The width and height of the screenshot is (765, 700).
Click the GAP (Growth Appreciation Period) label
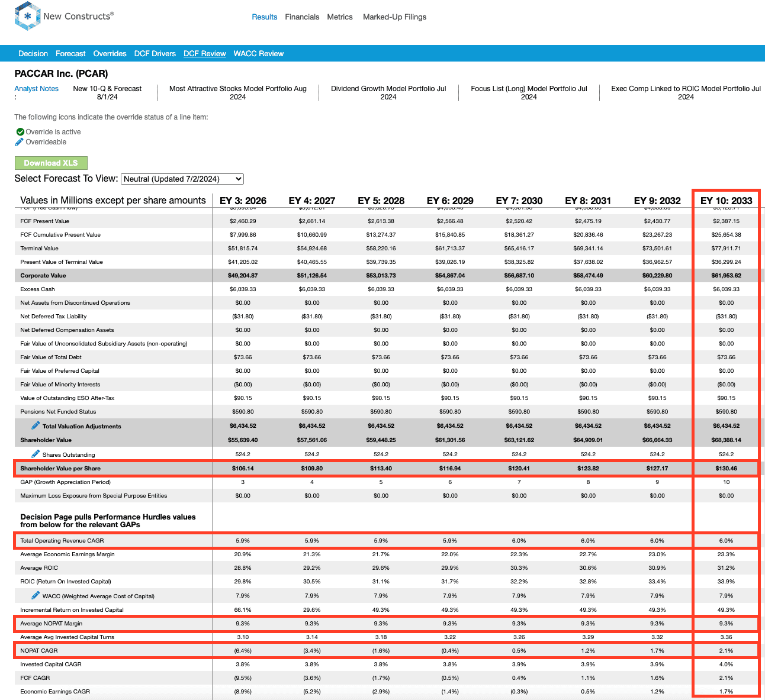[66, 482]
